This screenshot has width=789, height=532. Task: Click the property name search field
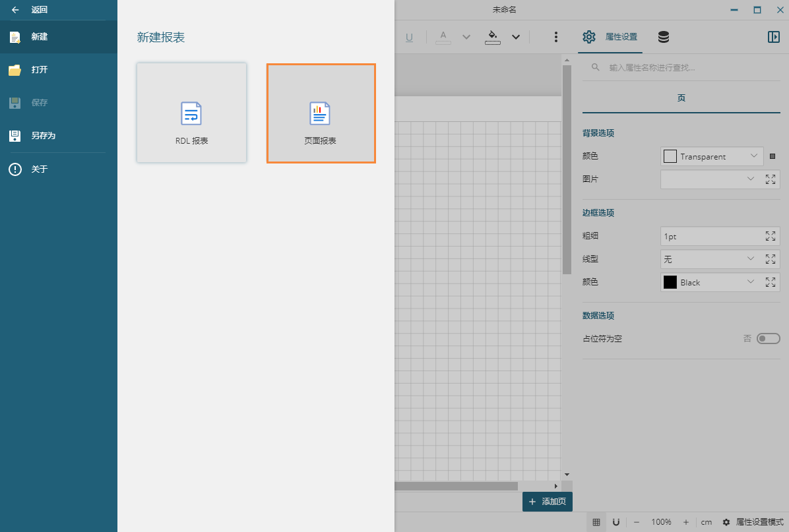point(686,67)
